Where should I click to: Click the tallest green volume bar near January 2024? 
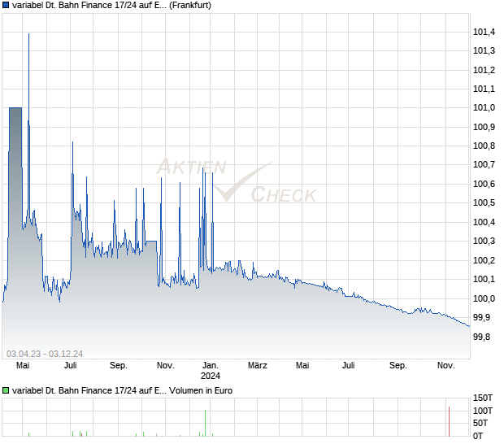(x=205, y=423)
